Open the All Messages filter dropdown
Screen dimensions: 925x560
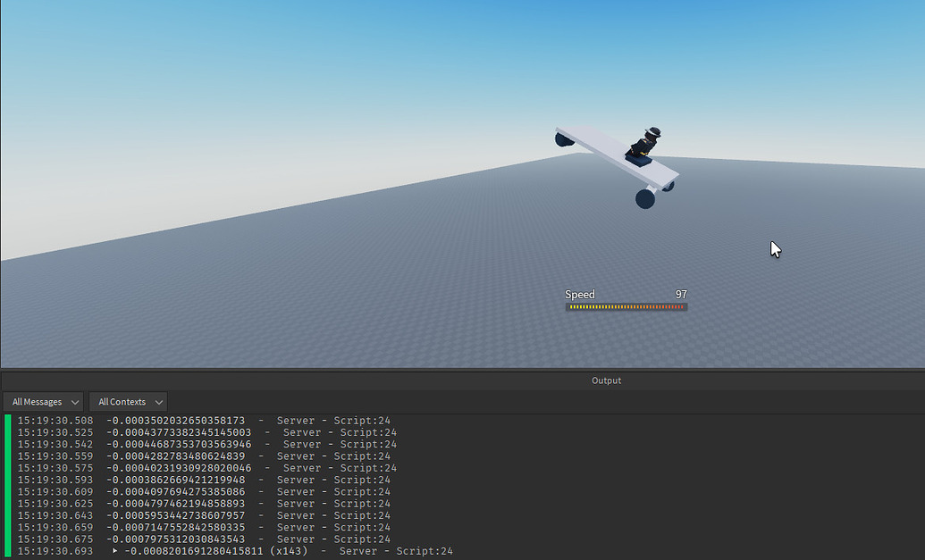pyautogui.click(x=41, y=401)
